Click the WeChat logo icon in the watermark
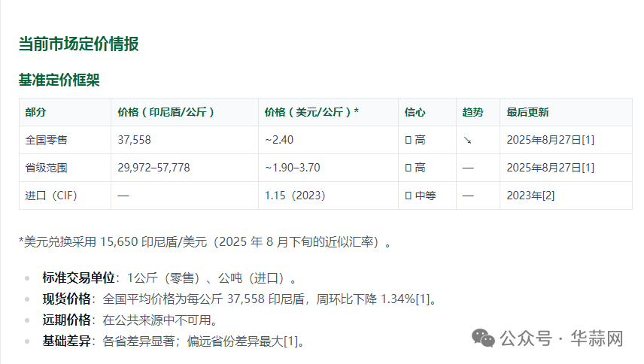The height and width of the screenshot is (364, 644). tap(484, 339)
